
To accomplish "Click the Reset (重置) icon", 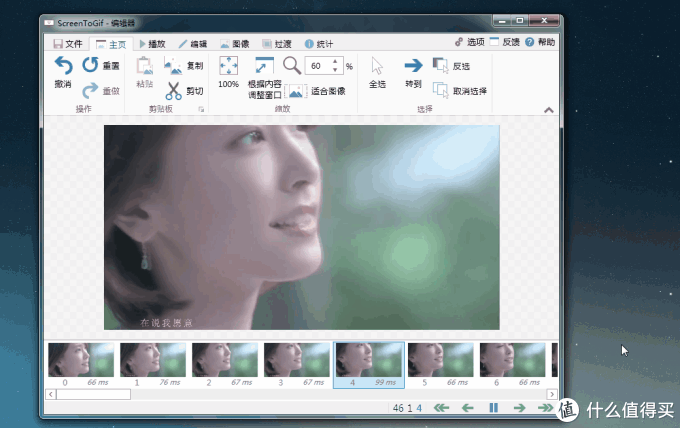I will [x=90, y=65].
